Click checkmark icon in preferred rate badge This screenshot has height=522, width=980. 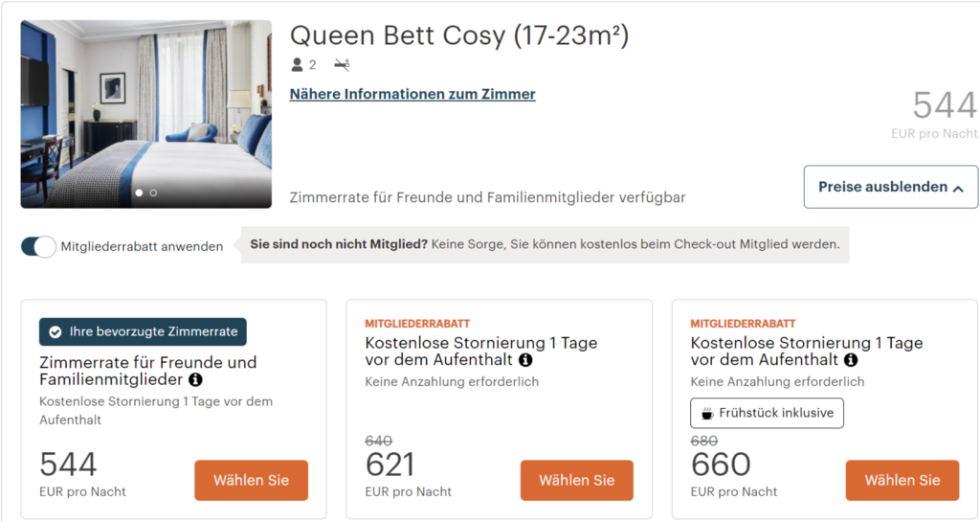55,332
